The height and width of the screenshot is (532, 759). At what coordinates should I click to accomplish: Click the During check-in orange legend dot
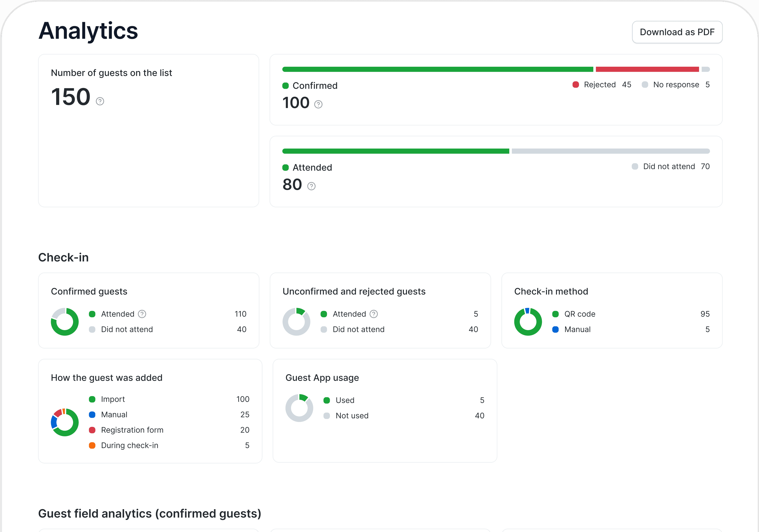coord(92,445)
